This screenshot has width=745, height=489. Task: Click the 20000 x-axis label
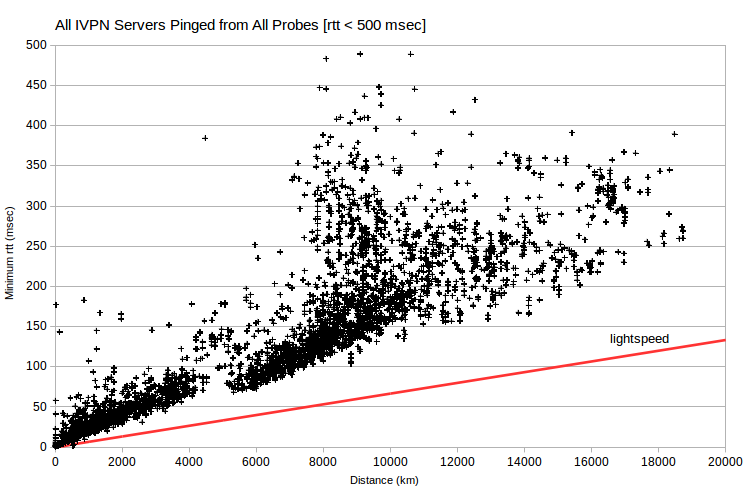725,461
